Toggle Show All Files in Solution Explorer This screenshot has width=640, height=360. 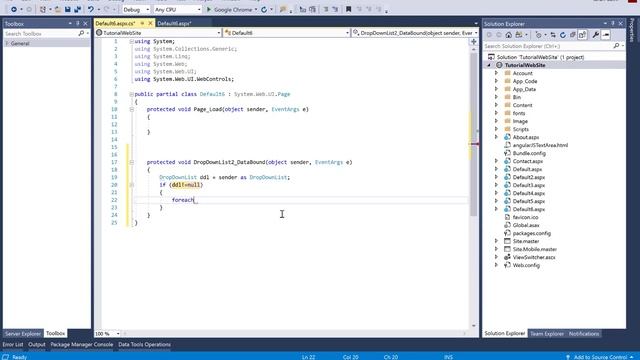tap(582, 35)
